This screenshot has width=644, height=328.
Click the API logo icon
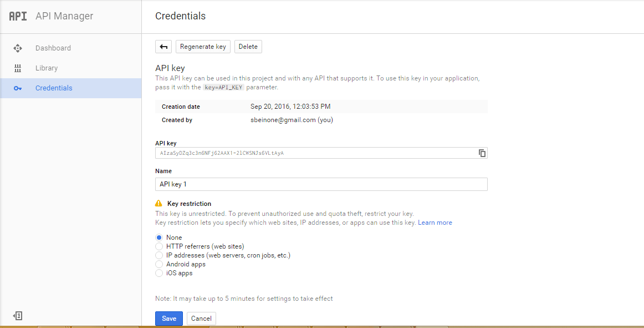[x=18, y=16]
